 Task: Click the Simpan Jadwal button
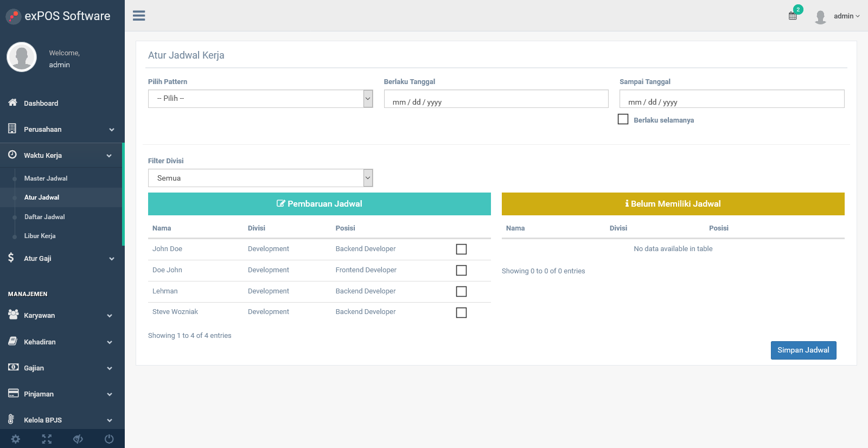(x=803, y=350)
